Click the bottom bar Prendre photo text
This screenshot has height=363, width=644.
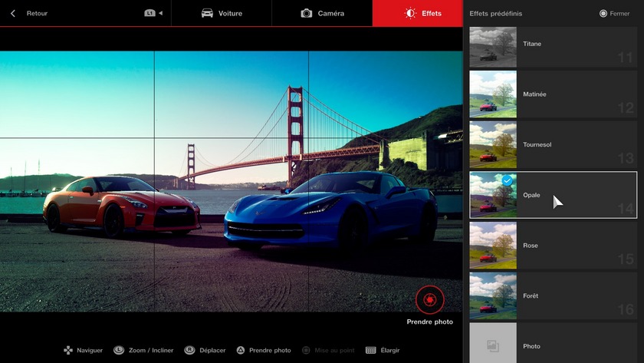tap(270, 350)
